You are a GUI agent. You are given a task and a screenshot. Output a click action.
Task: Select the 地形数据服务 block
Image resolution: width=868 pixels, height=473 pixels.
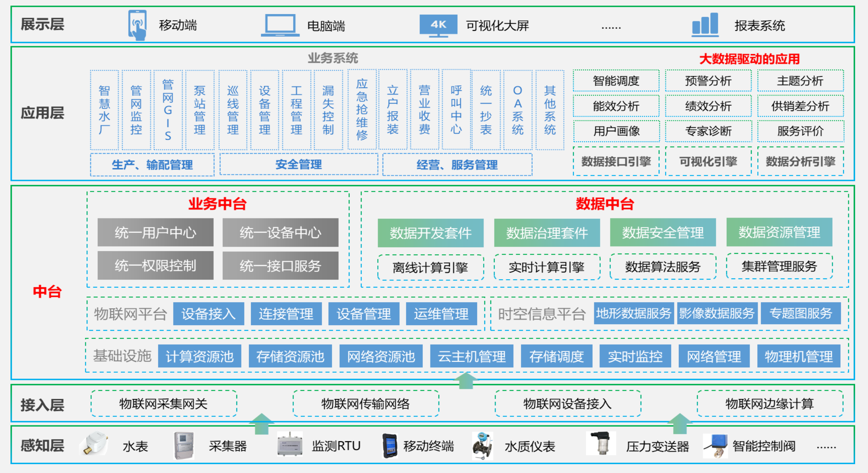634,313
